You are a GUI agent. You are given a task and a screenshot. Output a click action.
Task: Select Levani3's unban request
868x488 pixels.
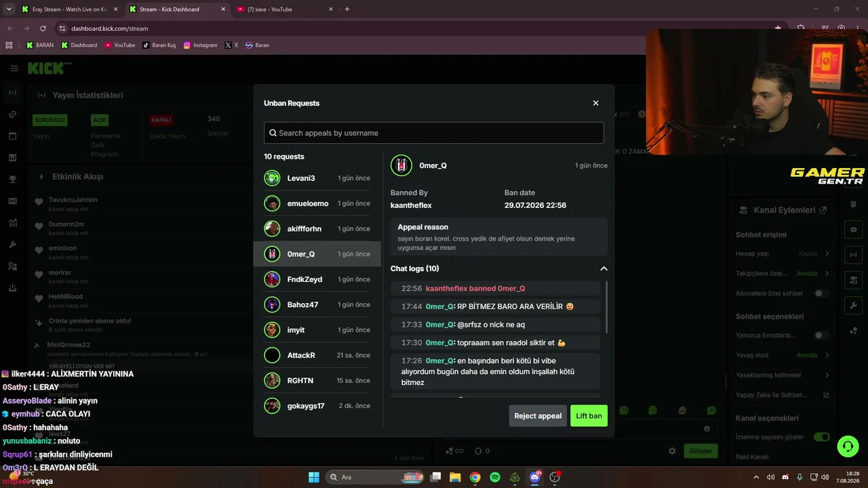(x=317, y=178)
